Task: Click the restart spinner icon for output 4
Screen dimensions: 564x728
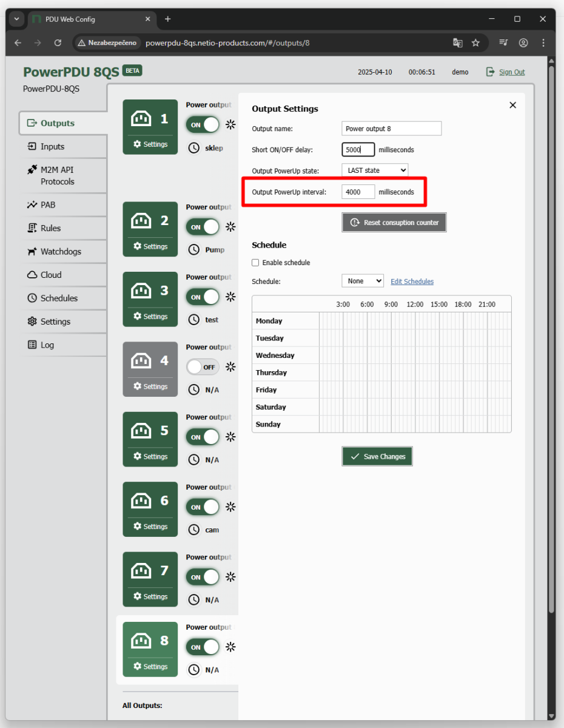Action: [230, 367]
